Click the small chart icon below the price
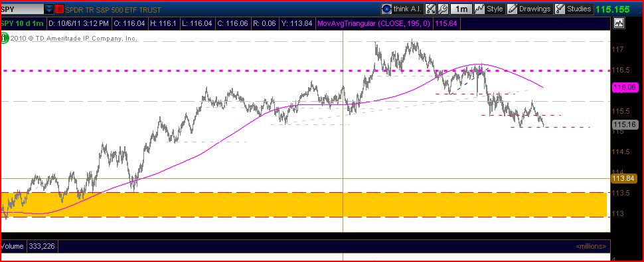644x262 pixels. (x=619, y=23)
